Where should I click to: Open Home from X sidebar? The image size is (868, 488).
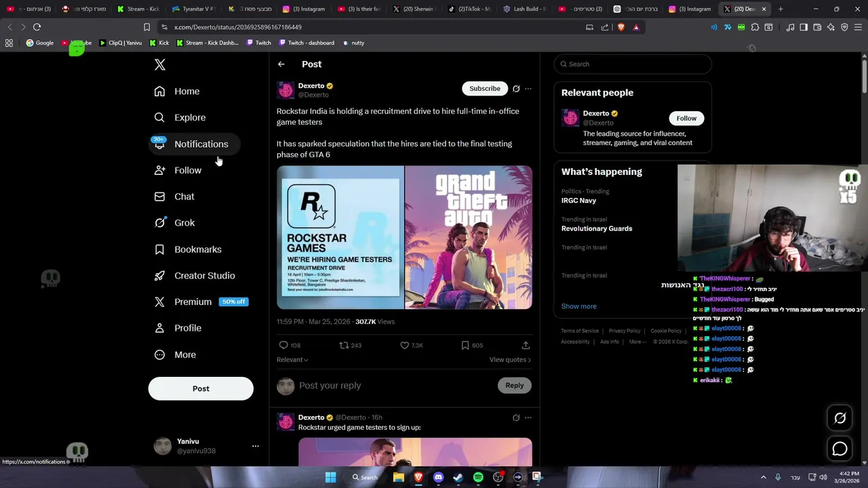pyautogui.click(x=177, y=91)
